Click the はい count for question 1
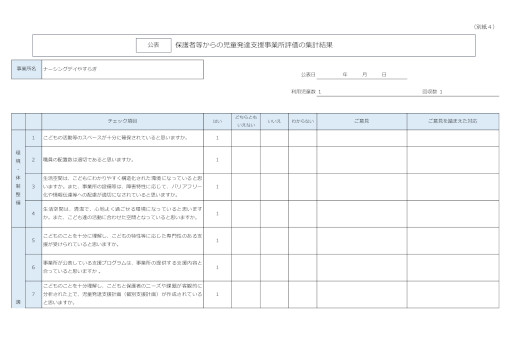The image size is (515, 364). pos(217,138)
